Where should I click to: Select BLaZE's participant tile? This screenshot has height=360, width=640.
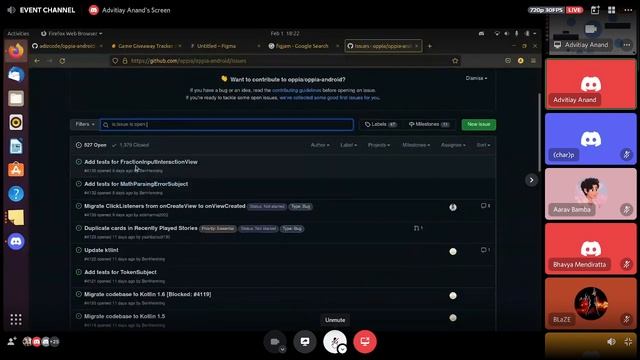591,304
